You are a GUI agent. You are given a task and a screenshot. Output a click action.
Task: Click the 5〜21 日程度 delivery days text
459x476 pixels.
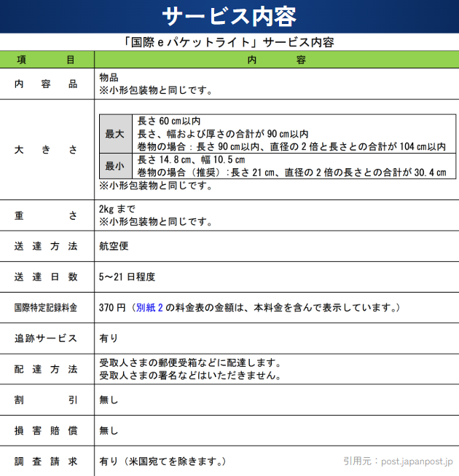(127, 277)
